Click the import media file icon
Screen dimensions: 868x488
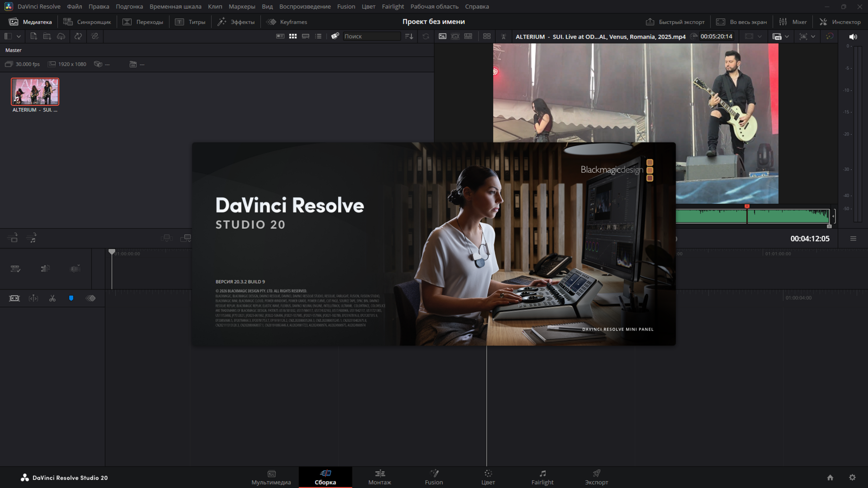coord(33,36)
